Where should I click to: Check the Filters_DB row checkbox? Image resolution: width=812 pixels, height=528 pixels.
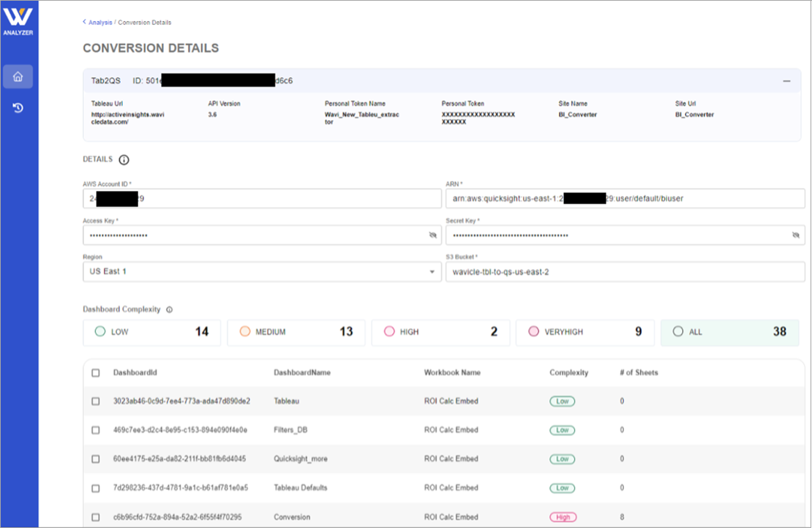click(96, 430)
